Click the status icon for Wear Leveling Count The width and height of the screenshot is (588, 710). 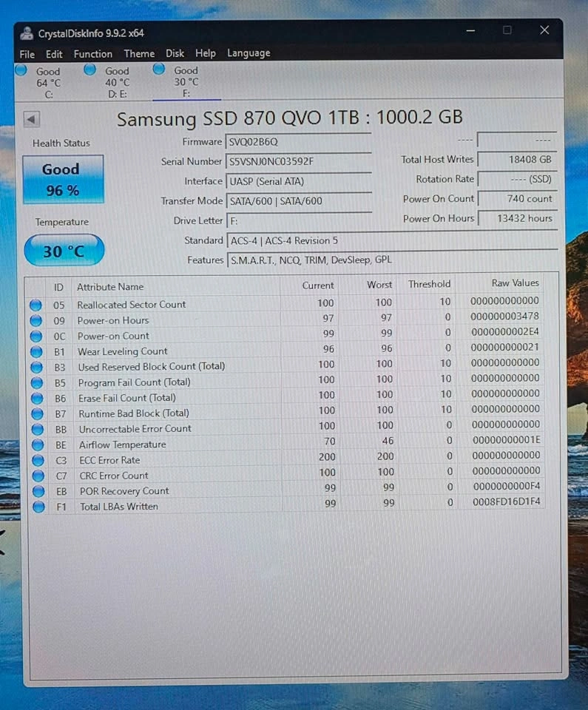click(x=36, y=352)
